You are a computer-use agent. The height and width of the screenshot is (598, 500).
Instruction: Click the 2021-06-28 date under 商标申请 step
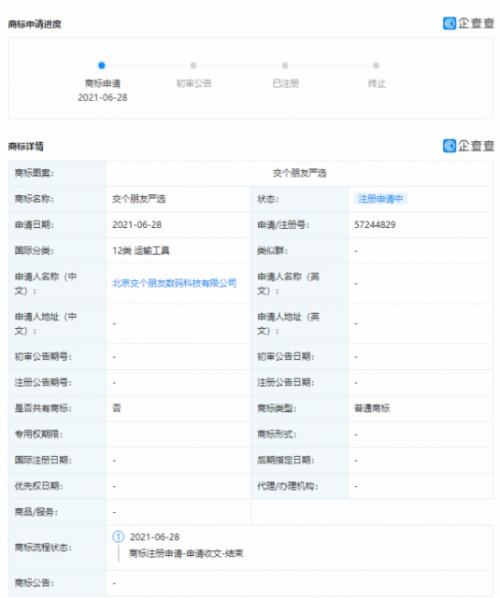click(103, 98)
